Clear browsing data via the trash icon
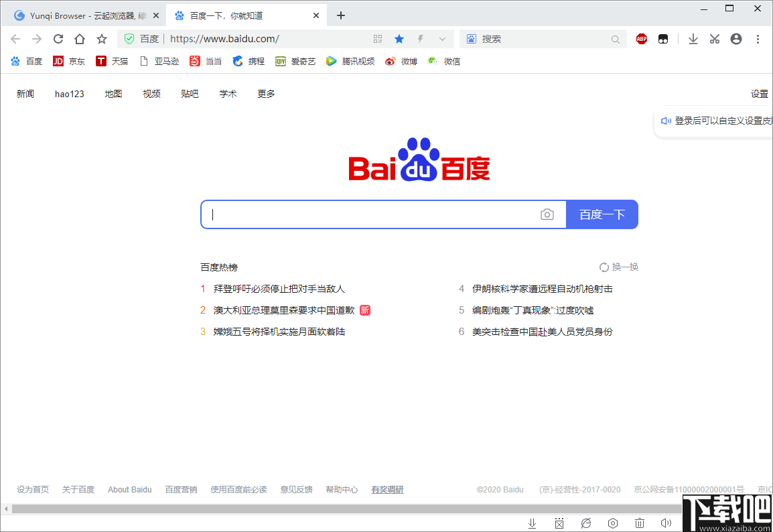773x532 pixels. click(639, 523)
